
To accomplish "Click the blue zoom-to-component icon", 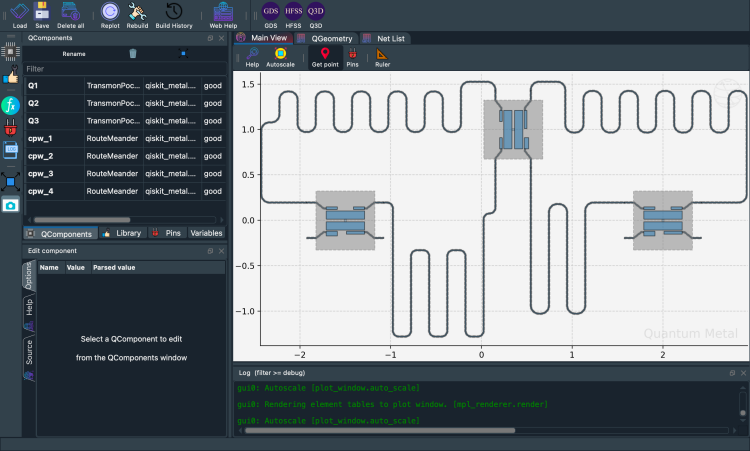I will (x=183, y=54).
